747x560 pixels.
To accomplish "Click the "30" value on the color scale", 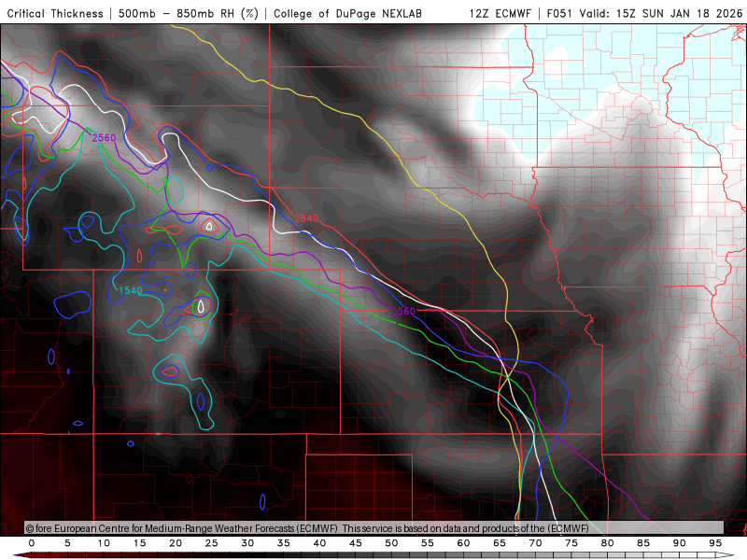I will click(247, 543).
